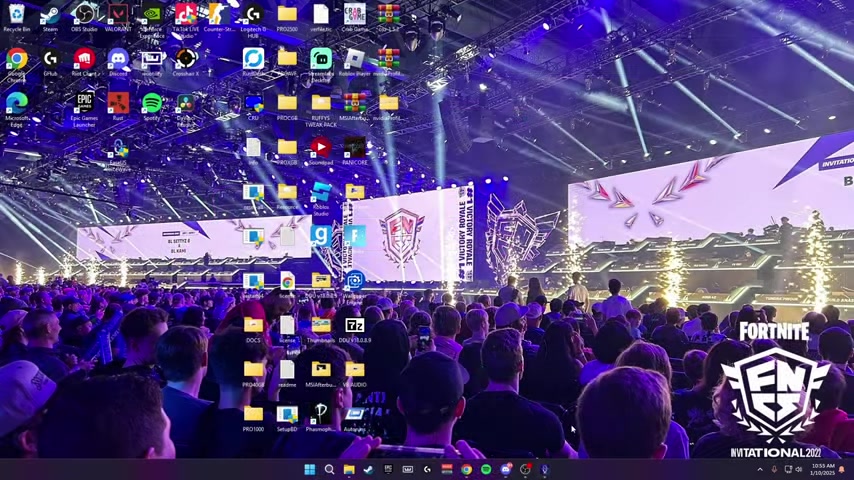Launch Roblox Studio from the desktop

tap(321, 192)
